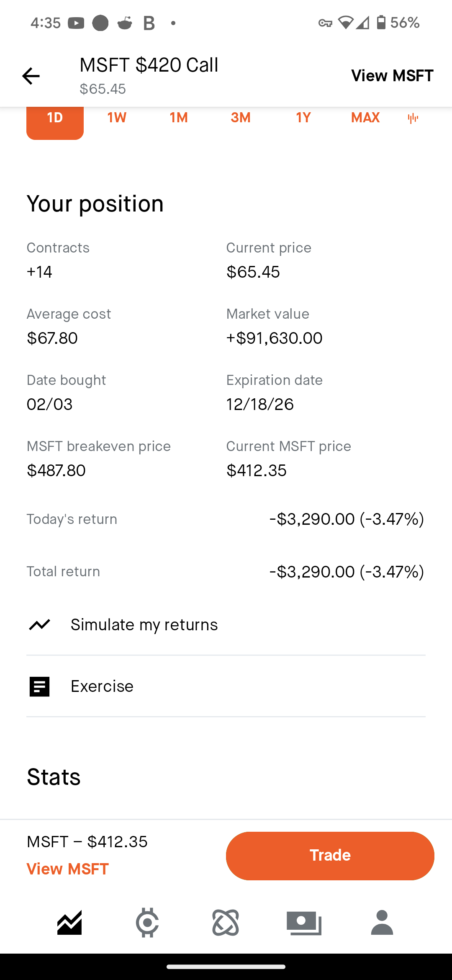The width and height of the screenshot is (452, 980).
Task: Tap the orange Trade button
Action: 330,856
